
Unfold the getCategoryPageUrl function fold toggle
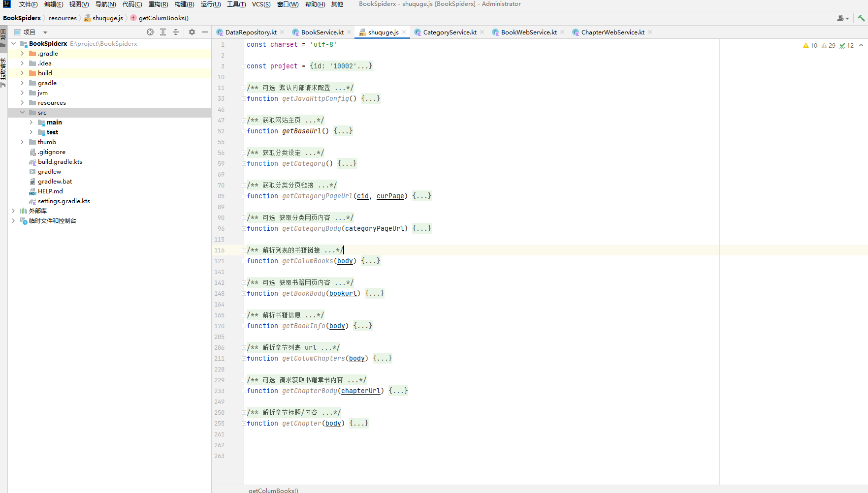(x=244, y=196)
